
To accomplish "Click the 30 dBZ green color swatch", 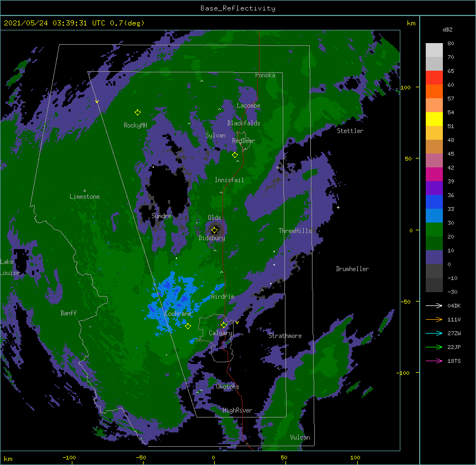I will click(x=434, y=230).
